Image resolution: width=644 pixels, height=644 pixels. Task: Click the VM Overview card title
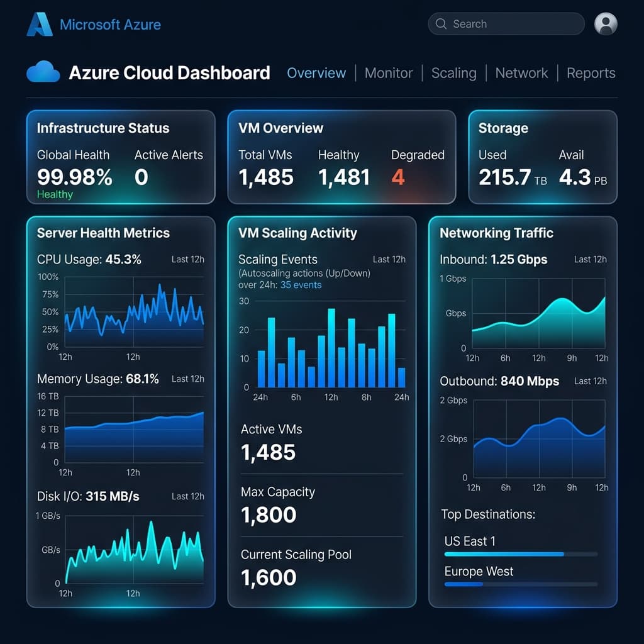(x=281, y=128)
